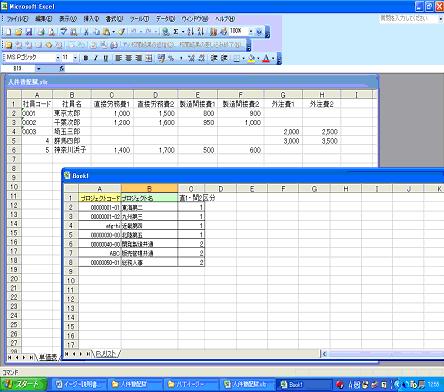Open the View menu

point(68,19)
